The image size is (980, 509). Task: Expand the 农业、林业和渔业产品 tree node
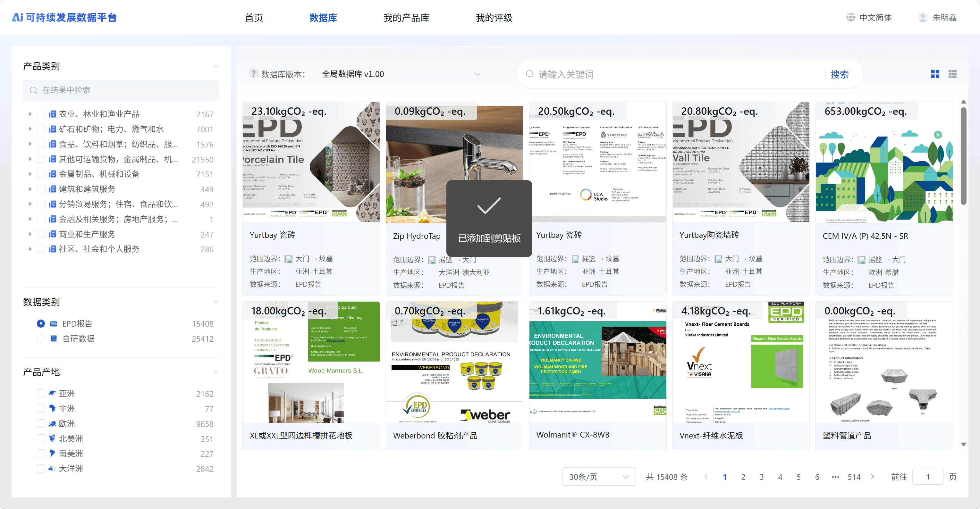pyautogui.click(x=30, y=114)
